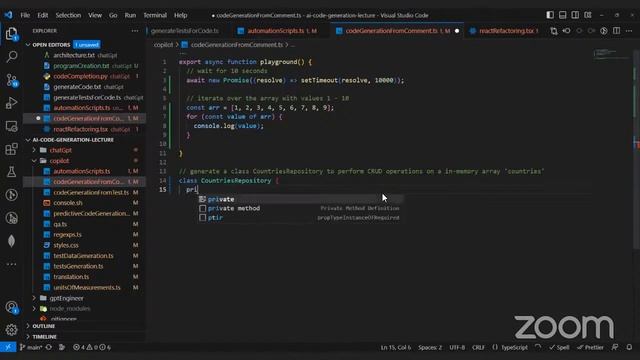Open translation.ts in explorer
Image resolution: width=640 pixels, height=360 pixels.
point(71,277)
